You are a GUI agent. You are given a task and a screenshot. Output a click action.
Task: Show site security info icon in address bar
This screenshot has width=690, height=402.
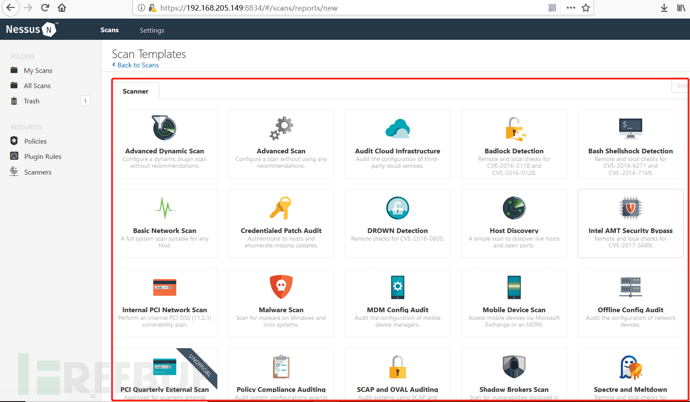141,7
